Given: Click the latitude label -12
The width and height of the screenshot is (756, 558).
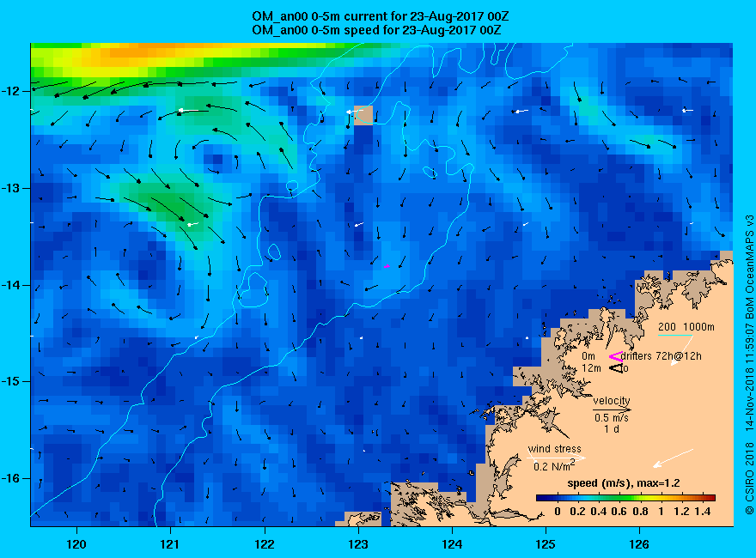Looking at the screenshot, I should click(x=10, y=91).
